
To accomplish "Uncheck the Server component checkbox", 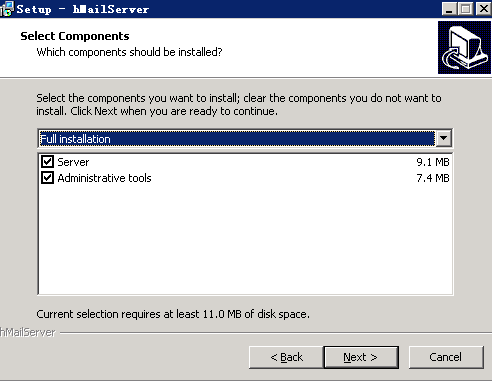I will pyautogui.click(x=47, y=162).
